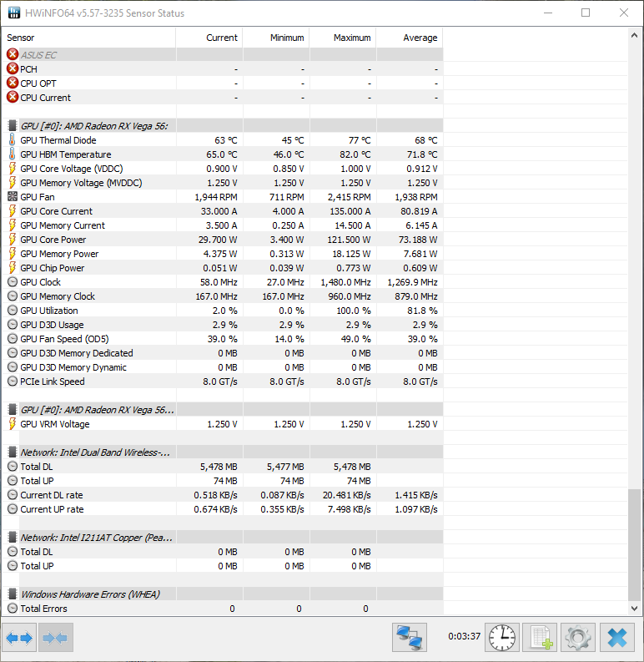Click the Average column header
Screen dimensions: 644x662
pos(410,38)
